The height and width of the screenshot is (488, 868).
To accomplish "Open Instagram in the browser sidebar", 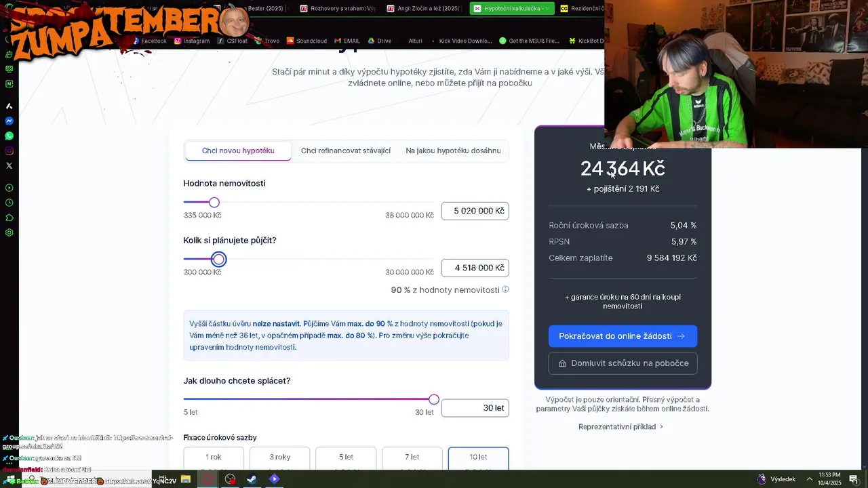I will tap(9, 150).
